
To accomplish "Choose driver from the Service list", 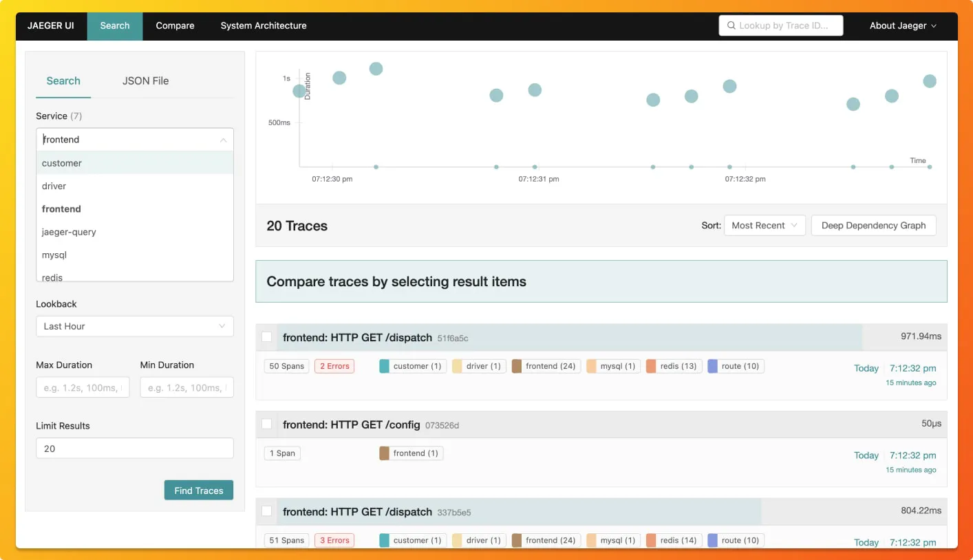I will (x=135, y=186).
